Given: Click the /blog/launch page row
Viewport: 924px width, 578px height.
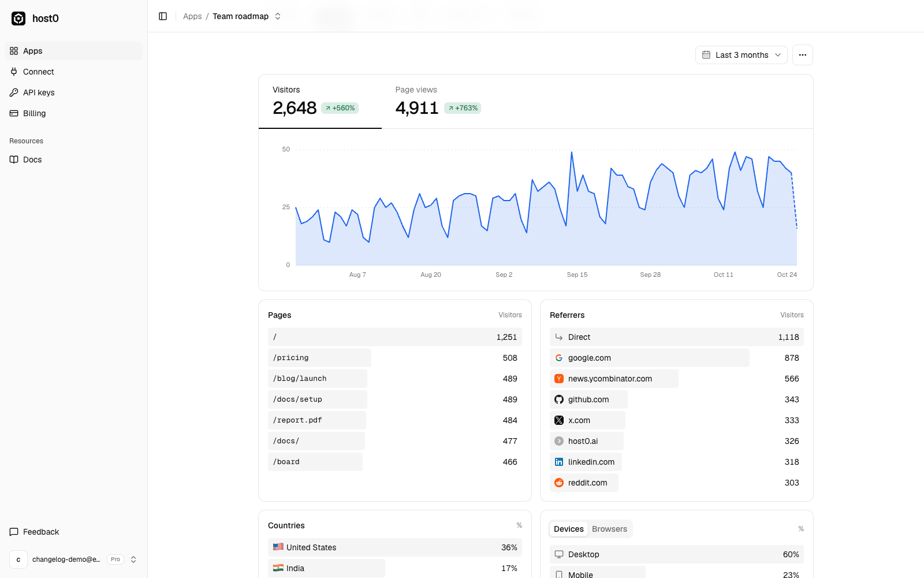Looking at the screenshot, I should tap(395, 379).
